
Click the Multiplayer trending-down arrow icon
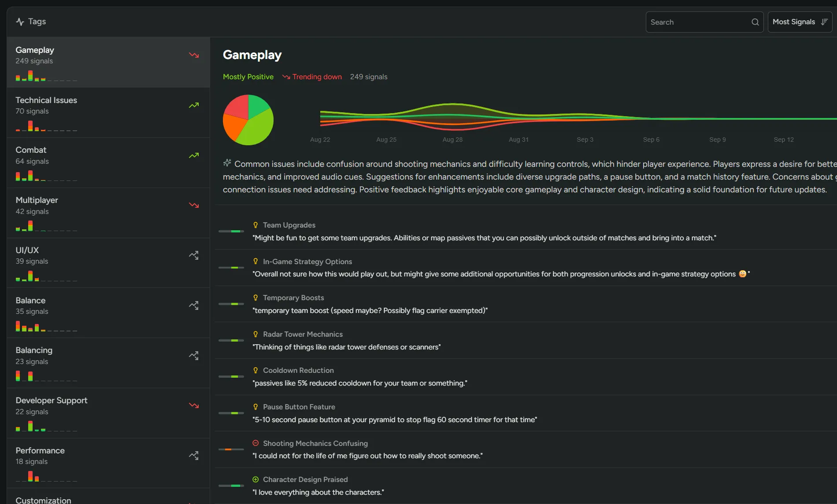pyautogui.click(x=194, y=205)
